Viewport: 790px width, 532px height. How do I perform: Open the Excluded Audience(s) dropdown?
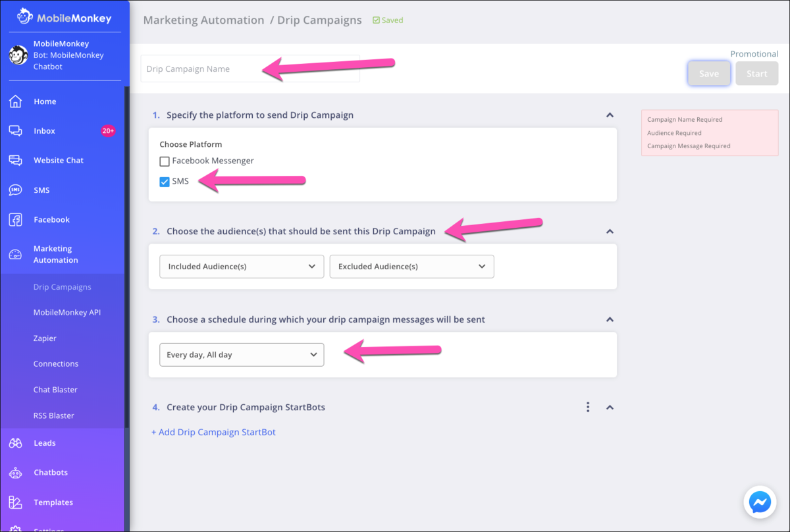coord(411,267)
